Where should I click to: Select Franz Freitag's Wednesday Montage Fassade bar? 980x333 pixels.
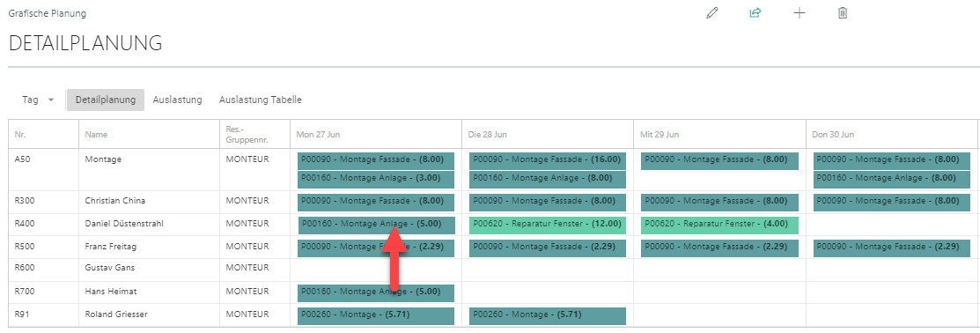(x=719, y=248)
